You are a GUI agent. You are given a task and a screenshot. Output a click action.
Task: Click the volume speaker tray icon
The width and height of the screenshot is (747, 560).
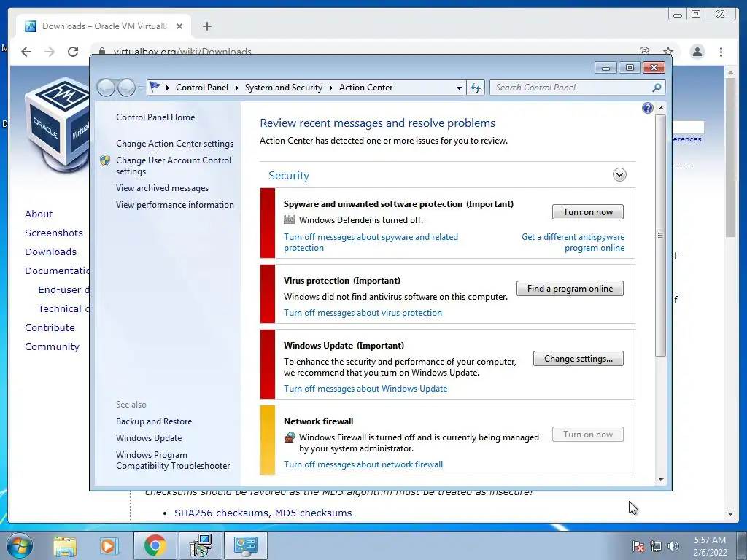(673, 545)
